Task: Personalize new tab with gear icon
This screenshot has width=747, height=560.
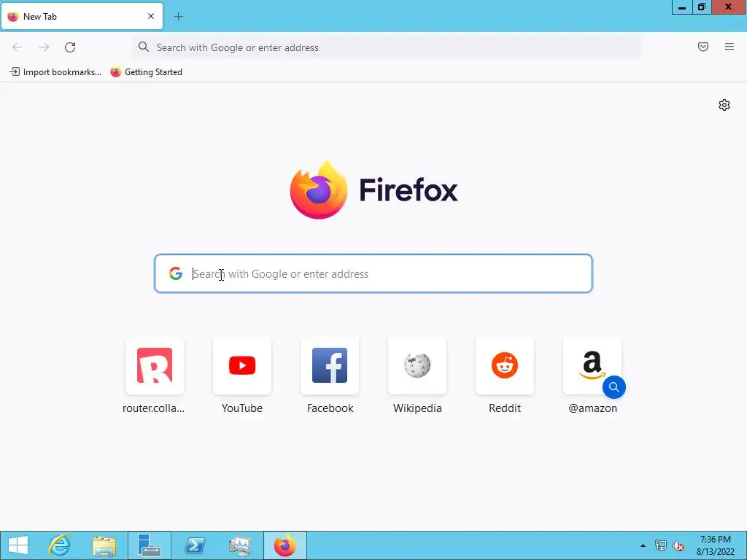Action: pyautogui.click(x=724, y=105)
